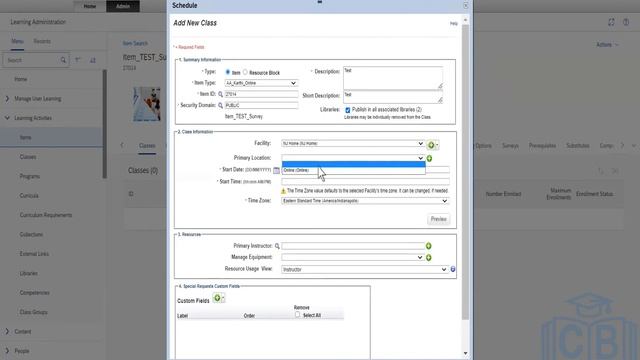Click the item thumbnail image in background
This screenshot has height=360, width=640.
(x=147, y=104)
